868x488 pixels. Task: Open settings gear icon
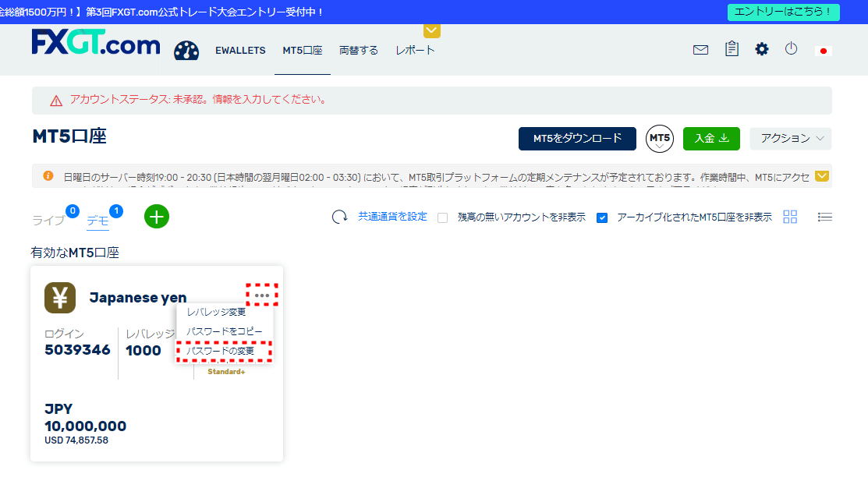(x=762, y=49)
